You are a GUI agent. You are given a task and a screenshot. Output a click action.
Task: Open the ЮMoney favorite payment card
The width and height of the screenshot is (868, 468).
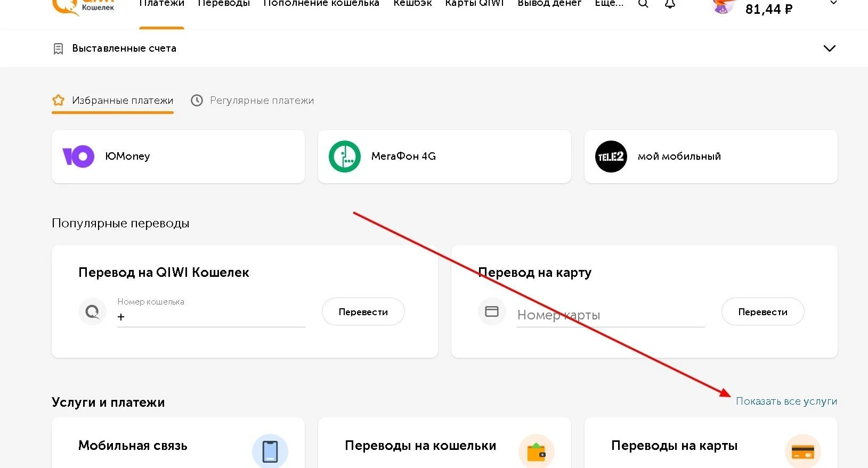point(179,157)
